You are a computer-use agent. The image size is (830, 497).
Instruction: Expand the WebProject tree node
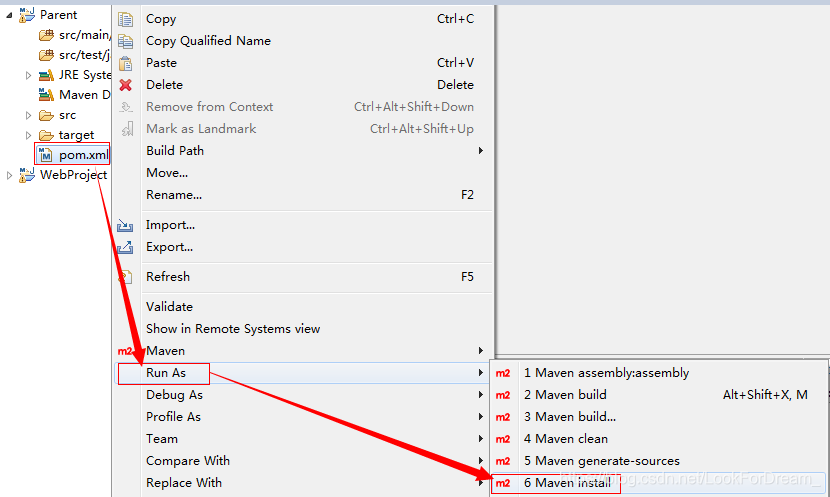(9, 175)
